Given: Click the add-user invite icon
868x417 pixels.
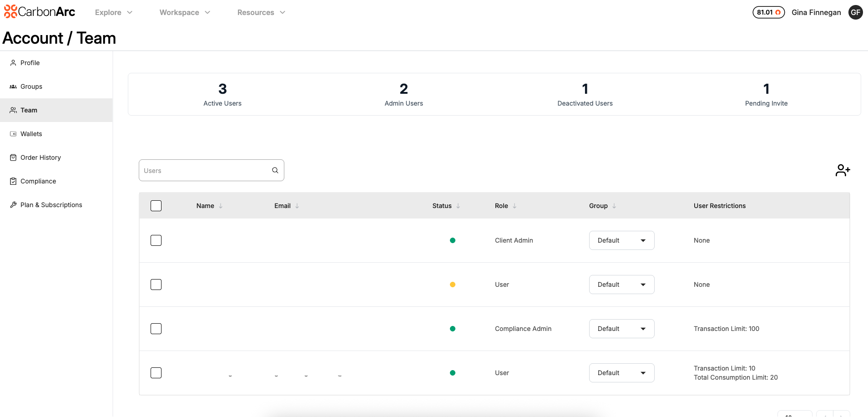Looking at the screenshot, I should 843,170.
